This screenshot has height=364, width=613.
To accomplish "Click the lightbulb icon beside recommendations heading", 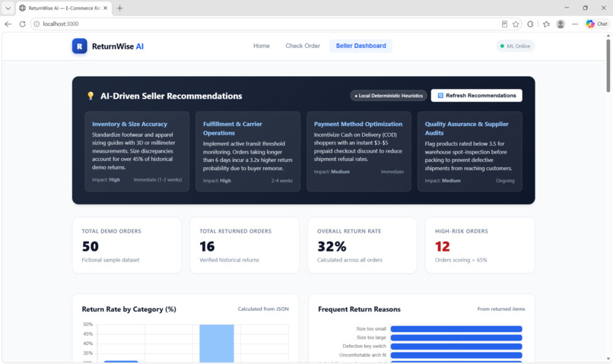I will (91, 96).
